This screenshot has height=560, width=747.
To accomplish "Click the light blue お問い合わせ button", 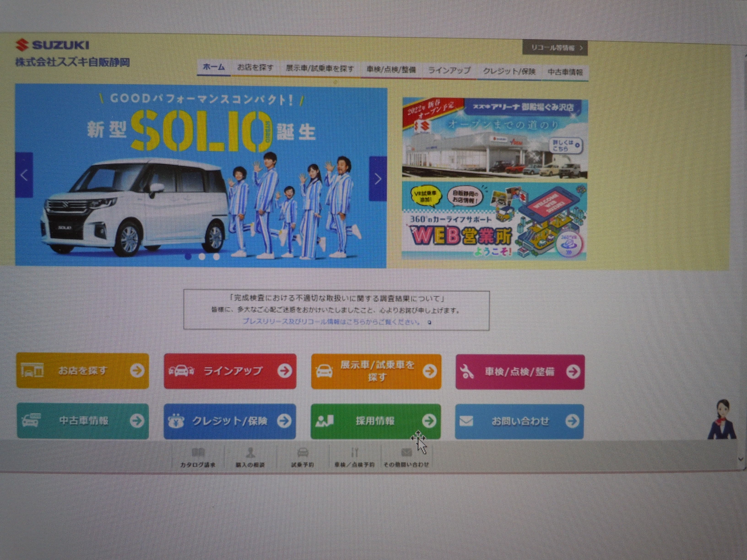I will tap(519, 421).
